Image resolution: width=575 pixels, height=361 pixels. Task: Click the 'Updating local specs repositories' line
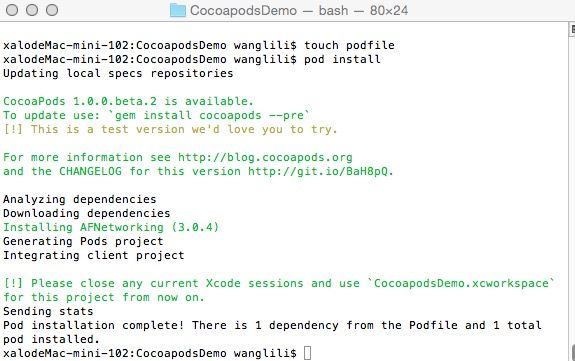coord(118,73)
